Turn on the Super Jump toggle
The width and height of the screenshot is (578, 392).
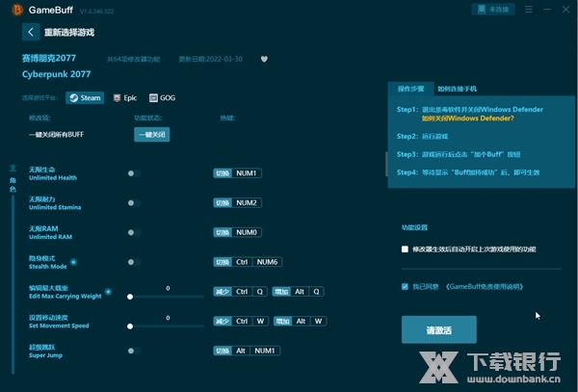pos(133,351)
